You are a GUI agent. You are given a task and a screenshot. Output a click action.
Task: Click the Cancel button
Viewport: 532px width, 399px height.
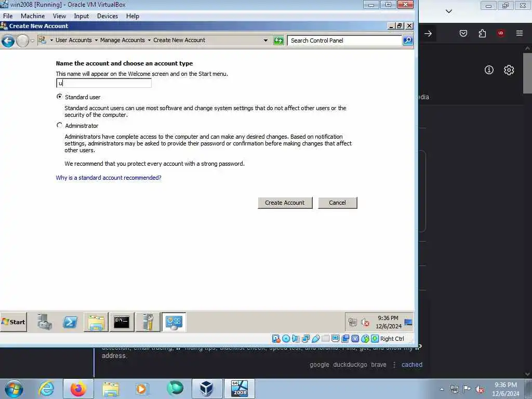pos(337,203)
